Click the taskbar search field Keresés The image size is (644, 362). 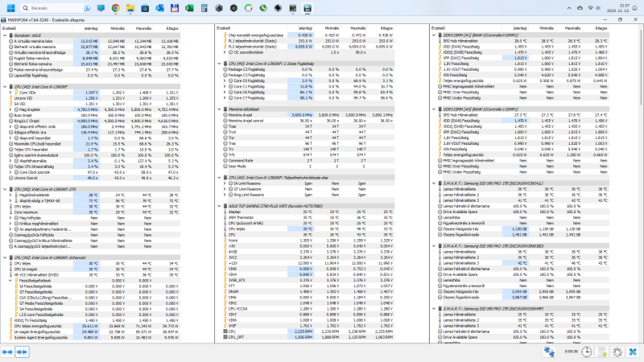(56, 8)
